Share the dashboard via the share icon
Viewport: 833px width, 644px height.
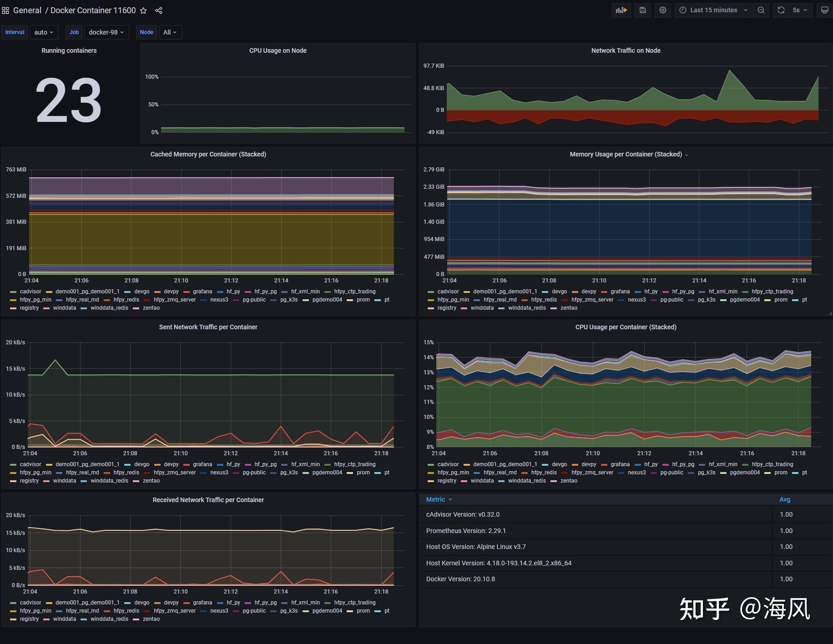point(158,10)
